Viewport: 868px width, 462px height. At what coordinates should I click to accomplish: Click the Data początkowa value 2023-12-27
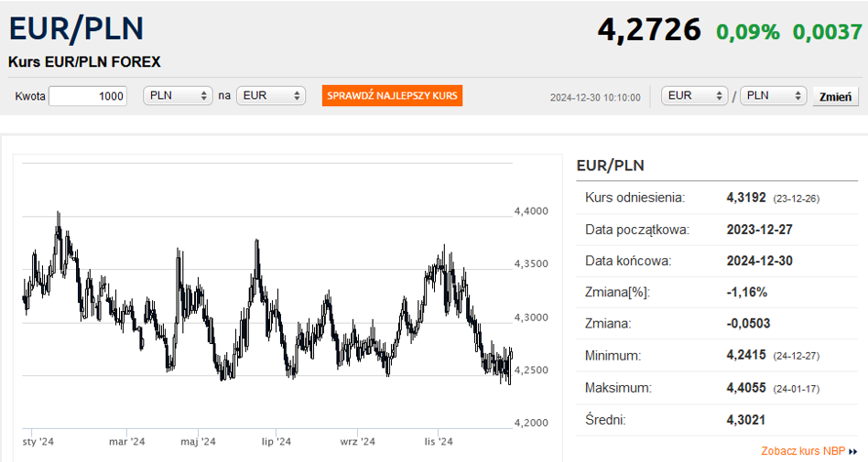click(760, 230)
